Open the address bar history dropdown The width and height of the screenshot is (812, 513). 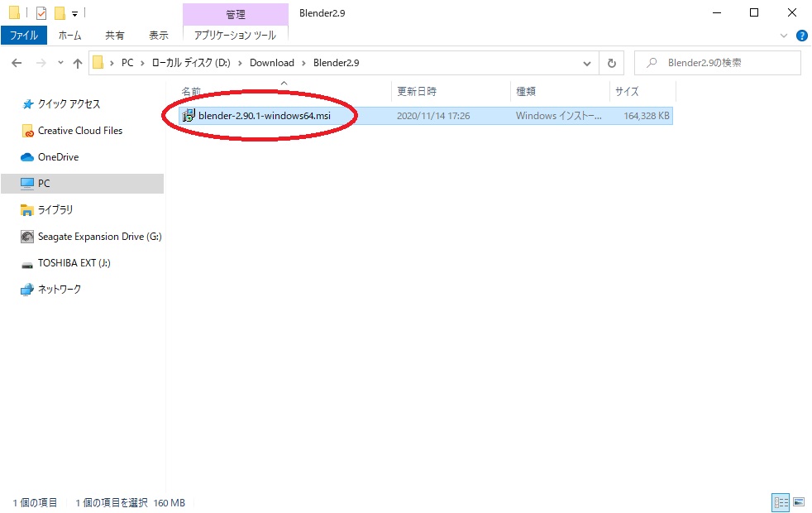pos(587,63)
